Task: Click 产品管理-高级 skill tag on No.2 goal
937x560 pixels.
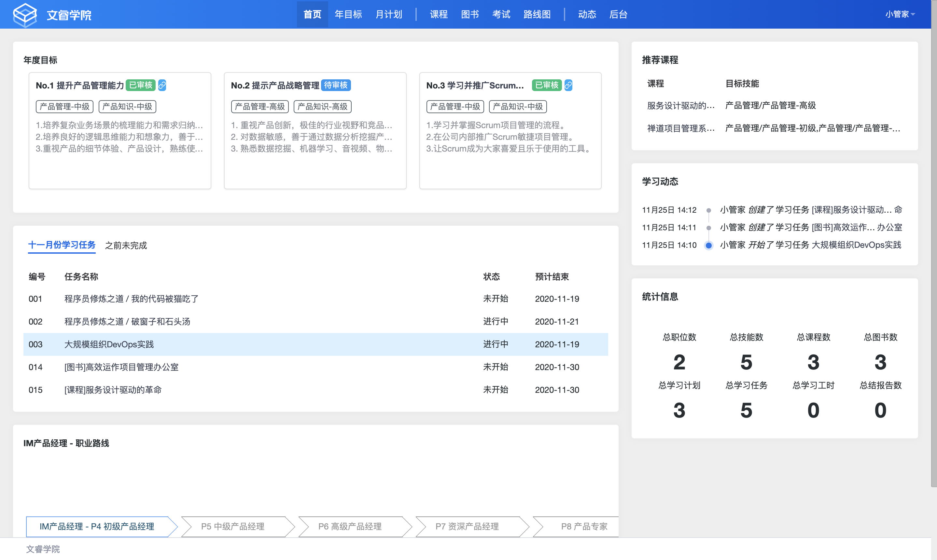Action: pyautogui.click(x=259, y=106)
